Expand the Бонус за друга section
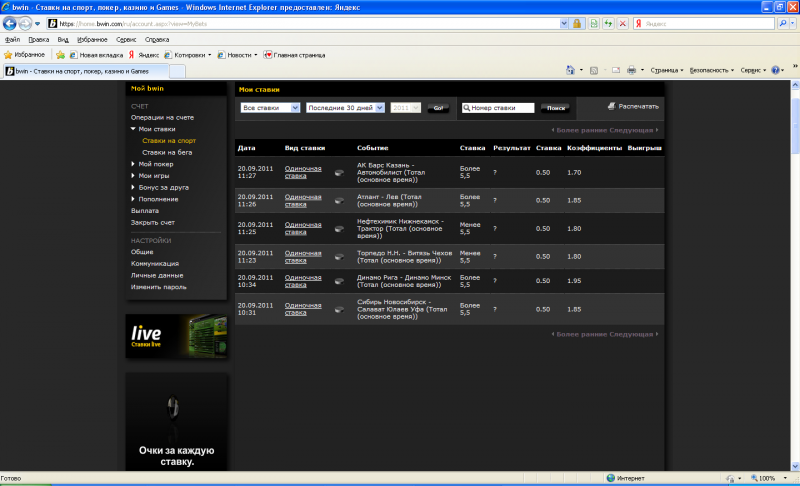Image resolution: width=800 pixels, height=486 pixels. [133, 187]
